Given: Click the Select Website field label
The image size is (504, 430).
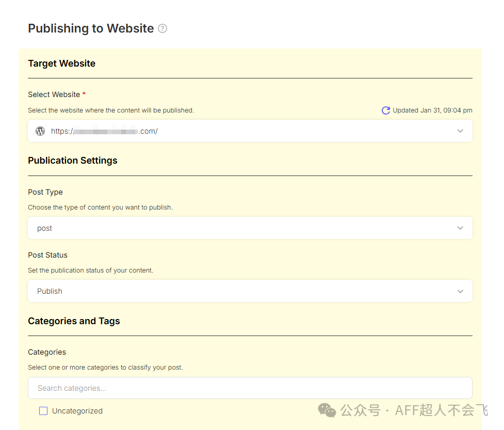Looking at the screenshot, I should (54, 94).
